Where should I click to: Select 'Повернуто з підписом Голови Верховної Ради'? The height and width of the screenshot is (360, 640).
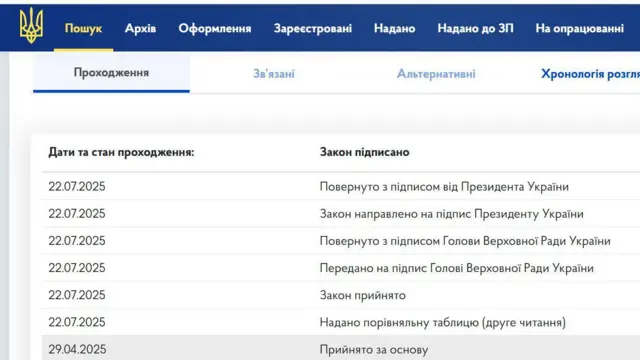point(465,241)
